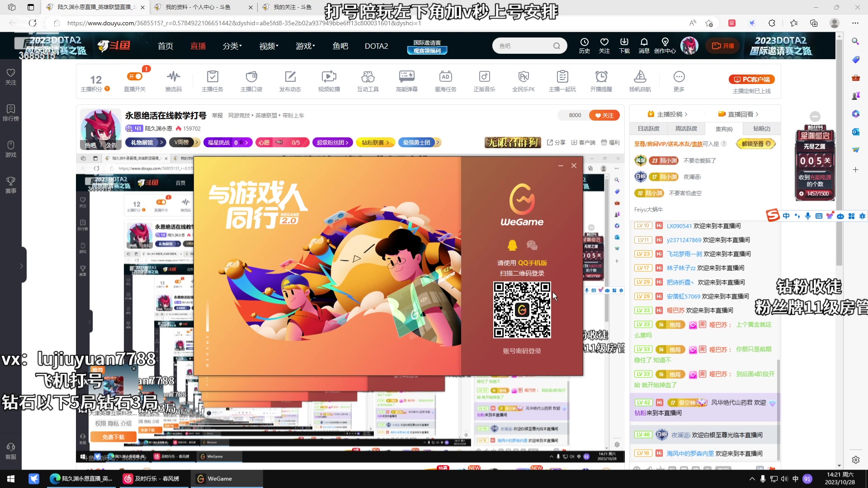Open the 游戏 nav dropdown
This screenshot has height=488, width=868.
pos(305,46)
